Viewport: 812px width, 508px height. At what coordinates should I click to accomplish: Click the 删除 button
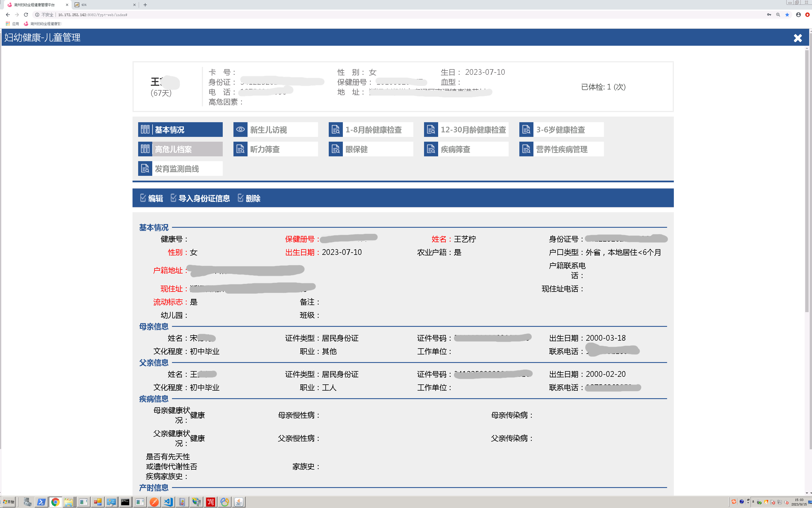249,198
